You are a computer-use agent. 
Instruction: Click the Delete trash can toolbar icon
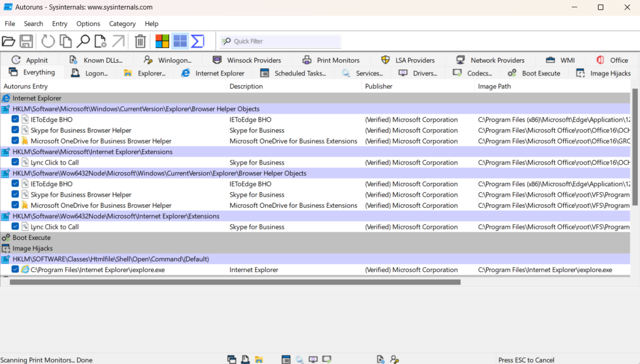(x=140, y=41)
